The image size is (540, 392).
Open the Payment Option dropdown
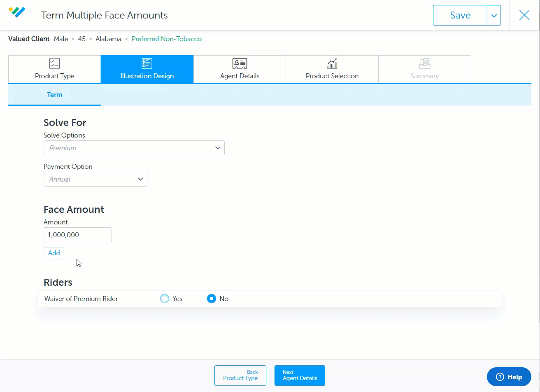95,179
